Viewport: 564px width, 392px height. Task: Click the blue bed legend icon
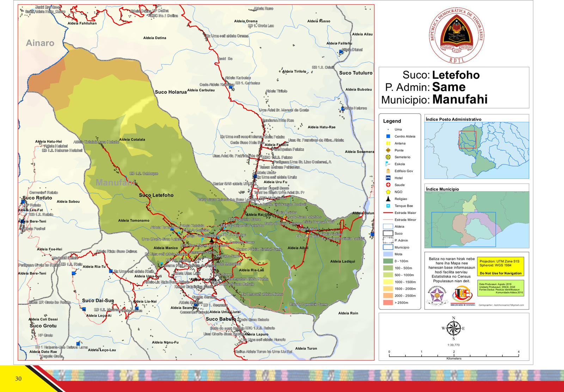pos(388,178)
